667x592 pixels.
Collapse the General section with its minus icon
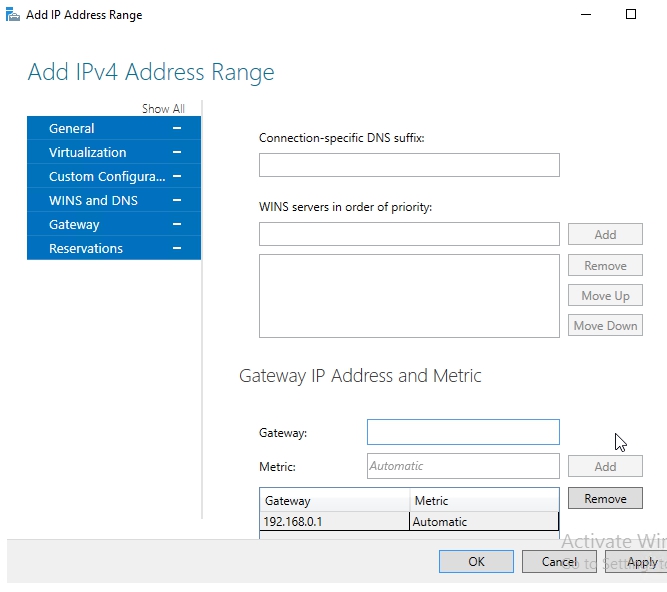coord(177,128)
